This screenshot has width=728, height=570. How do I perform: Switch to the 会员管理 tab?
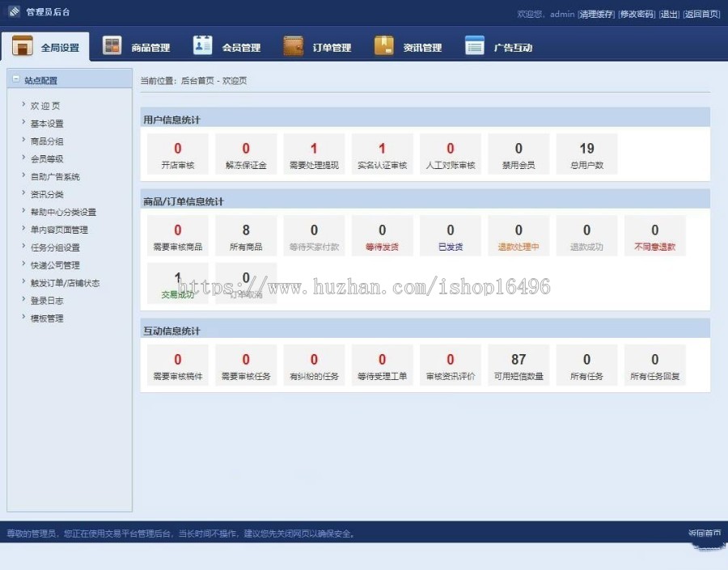point(241,48)
